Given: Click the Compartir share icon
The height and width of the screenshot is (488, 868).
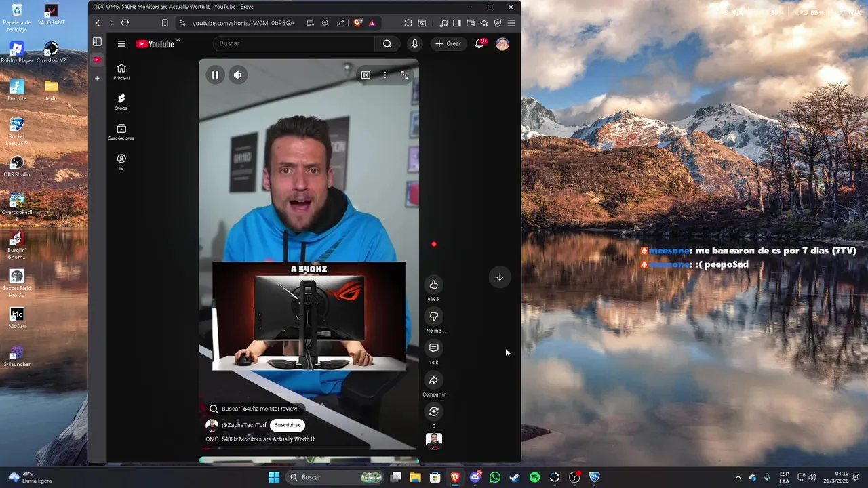Looking at the screenshot, I should coord(434,380).
